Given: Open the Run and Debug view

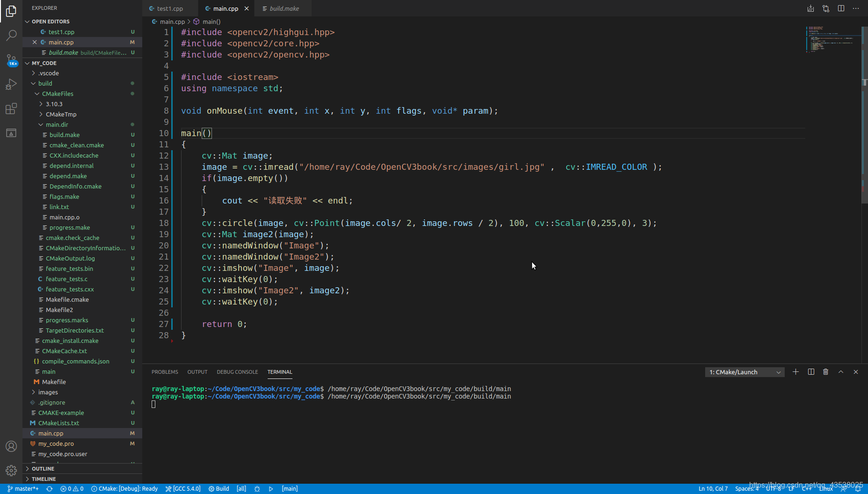Looking at the screenshot, I should [x=11, y=84].
